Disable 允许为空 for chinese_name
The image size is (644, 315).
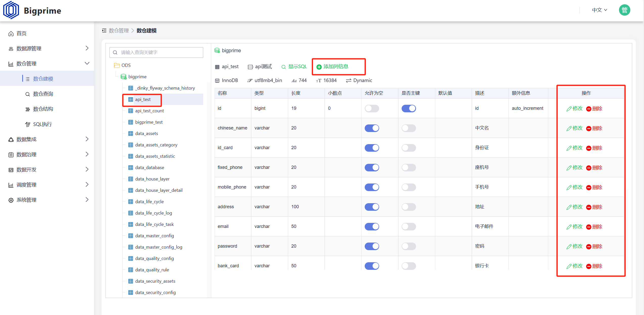coord(372,128)
